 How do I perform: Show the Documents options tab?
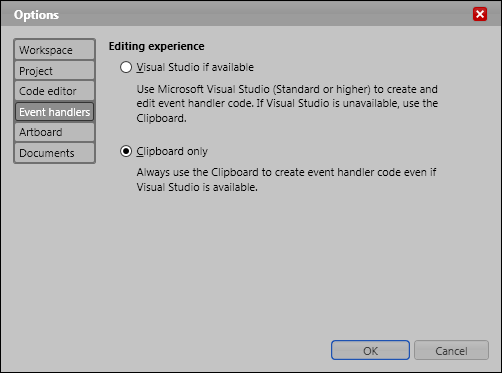click(x=54, y=153)
